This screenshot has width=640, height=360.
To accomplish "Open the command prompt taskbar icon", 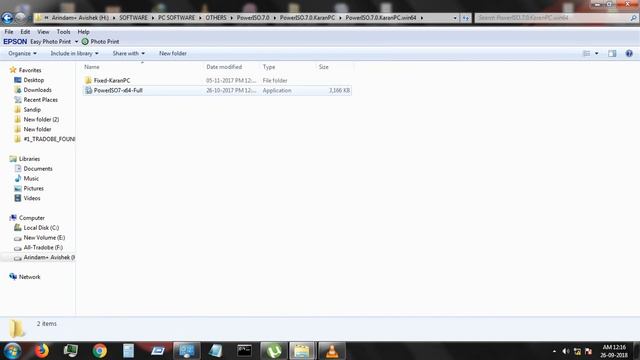I will pos(244,351).
